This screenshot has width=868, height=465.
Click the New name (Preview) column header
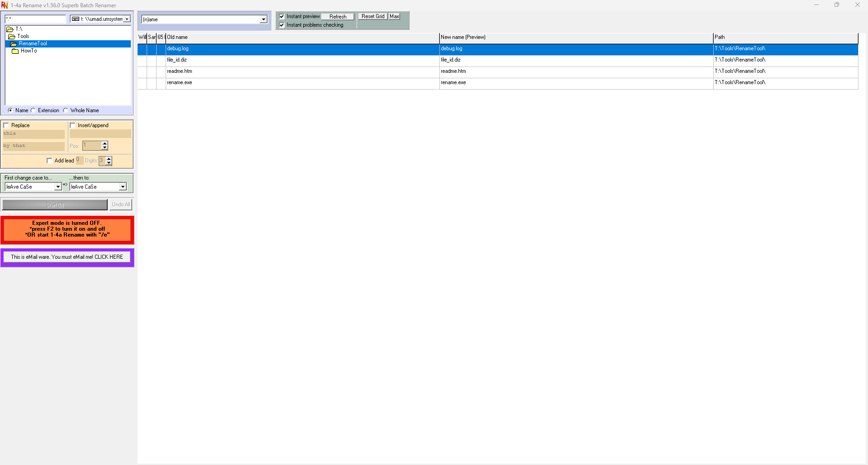(576, 37)
